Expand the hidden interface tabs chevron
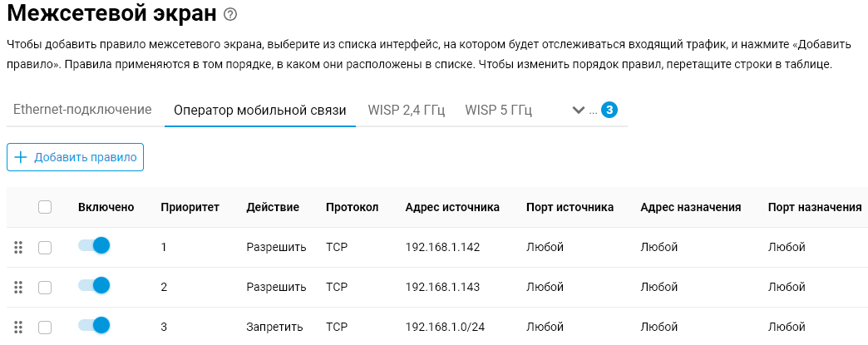The height and width of the screenshot is (345, 868). [x=579, y=110]
